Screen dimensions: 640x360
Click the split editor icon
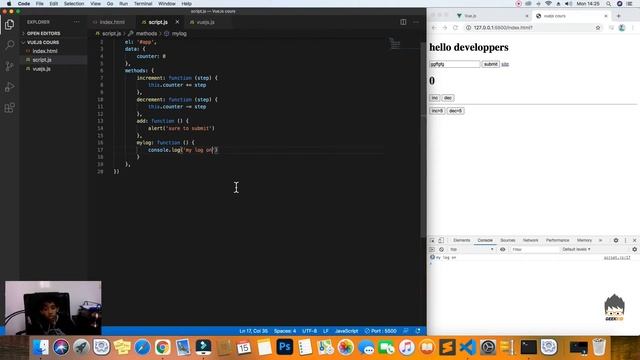[x=403, y=22]
